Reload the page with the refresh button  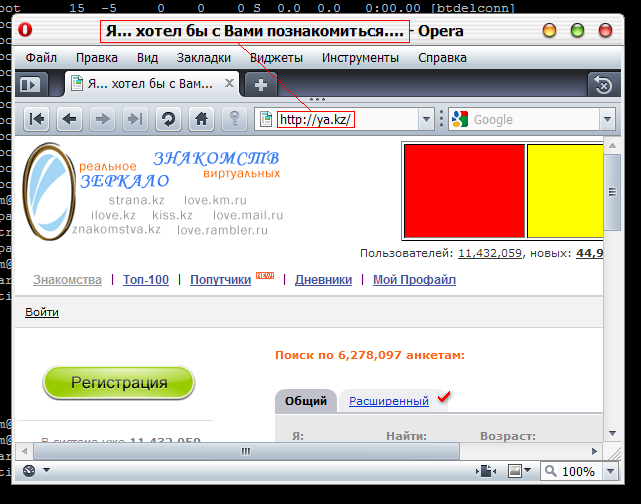click(168, 119)
